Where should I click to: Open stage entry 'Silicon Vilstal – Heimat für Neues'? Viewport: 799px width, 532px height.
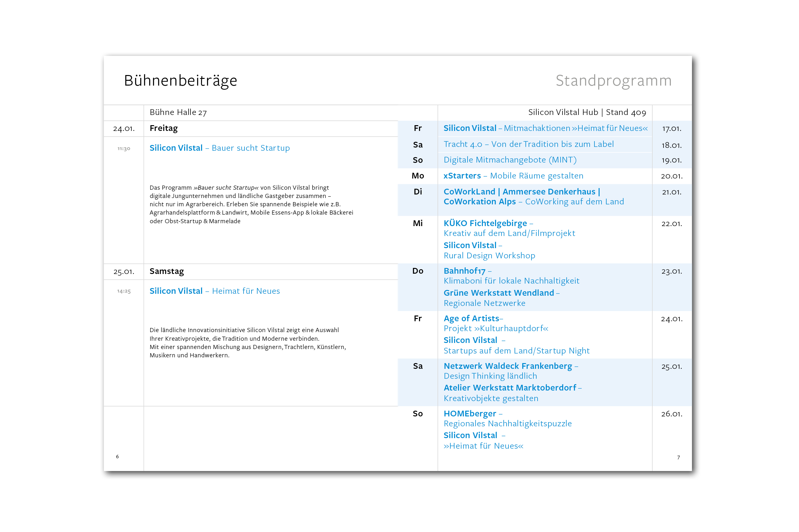point(214,291)
